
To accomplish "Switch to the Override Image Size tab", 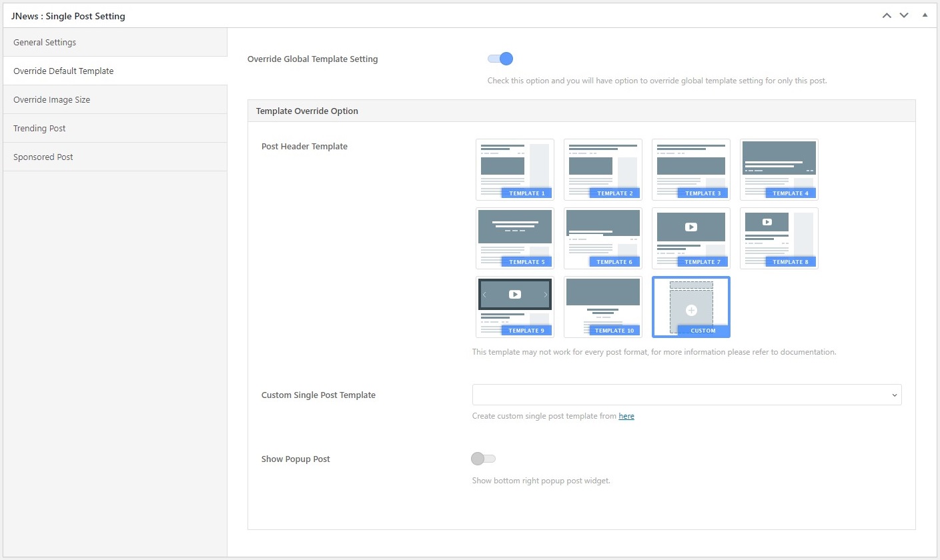I will tap(115, 99).
